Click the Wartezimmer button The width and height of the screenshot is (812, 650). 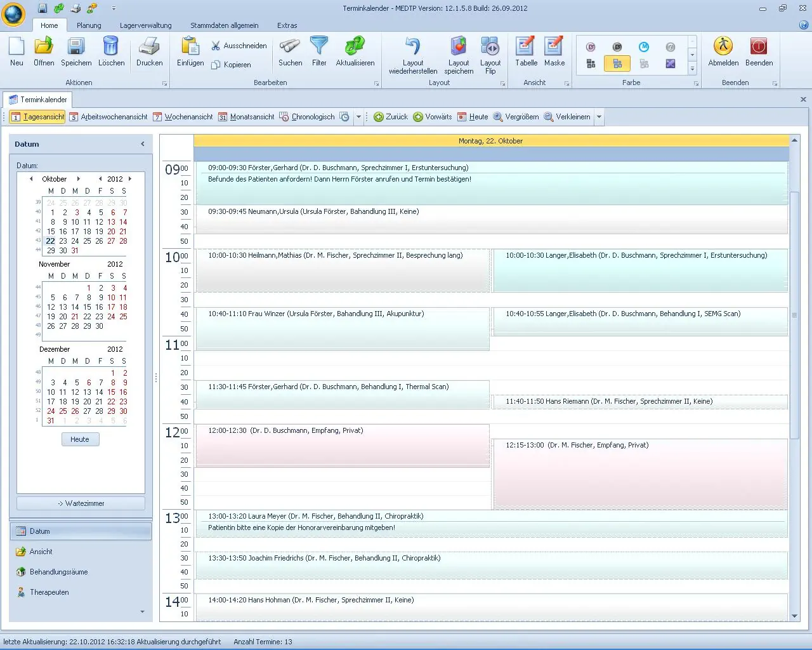[x=81, y=503]
